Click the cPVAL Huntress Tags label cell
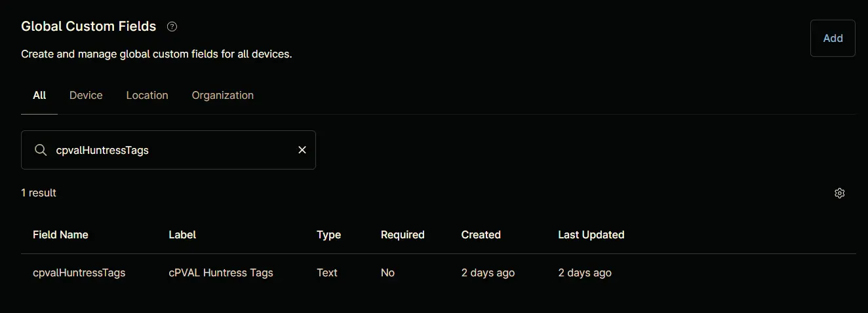 [221, 272]
